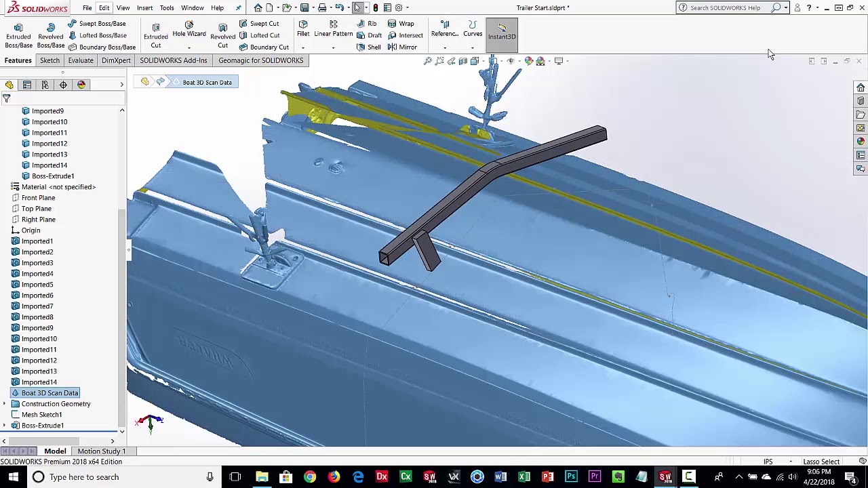Click the Print icon in top toolbar
Viewport: 868px width, 488px height.
click(322, 7)
